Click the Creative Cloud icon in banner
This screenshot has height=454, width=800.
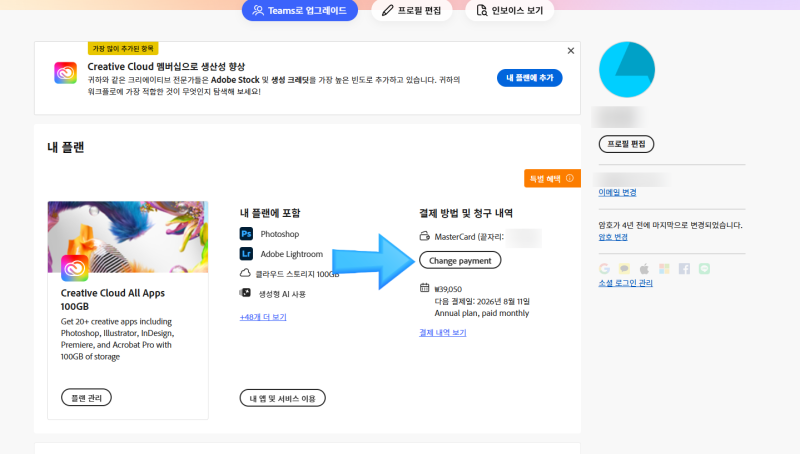[x=65, y=73]
